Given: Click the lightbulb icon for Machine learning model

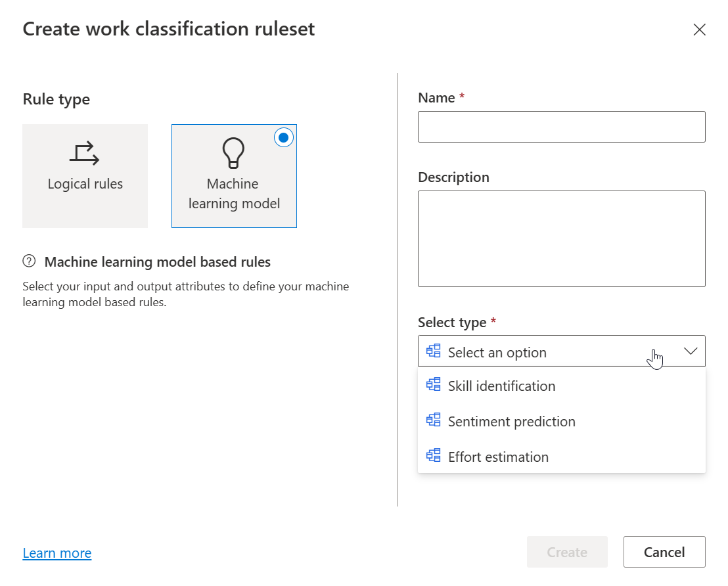Looking at the screenshot, I should point(233,154).
